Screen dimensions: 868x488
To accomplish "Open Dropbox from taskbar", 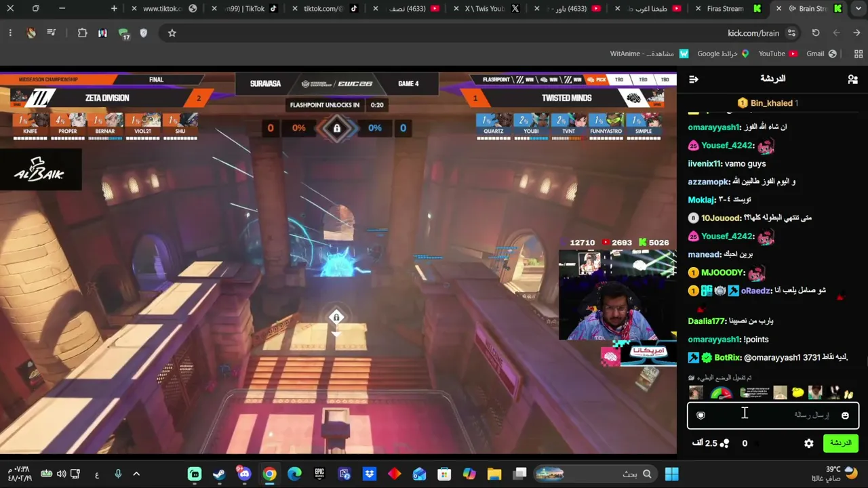I will click(x=369, y=474).
